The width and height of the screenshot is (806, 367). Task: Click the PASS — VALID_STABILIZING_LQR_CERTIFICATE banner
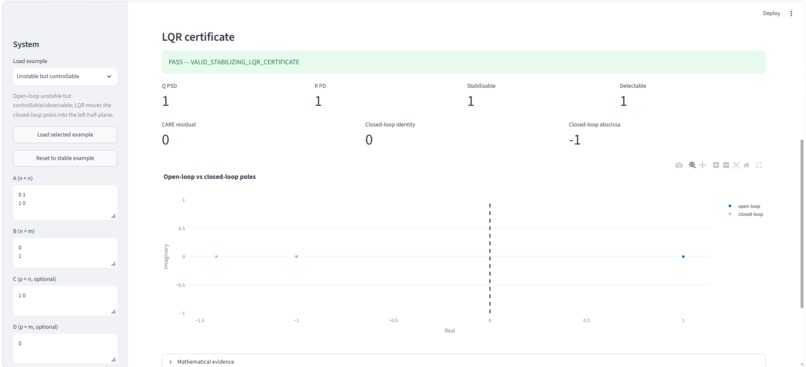click(x=463, y=62)
